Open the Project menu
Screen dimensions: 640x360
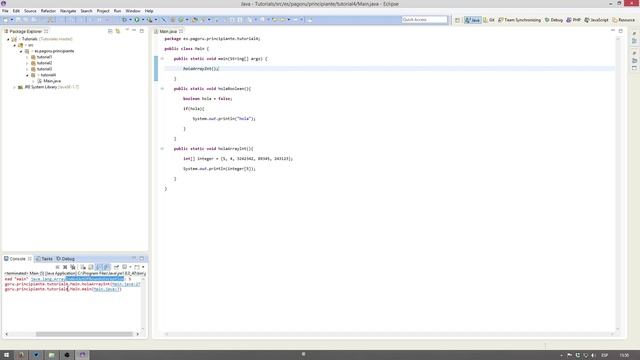103,11
